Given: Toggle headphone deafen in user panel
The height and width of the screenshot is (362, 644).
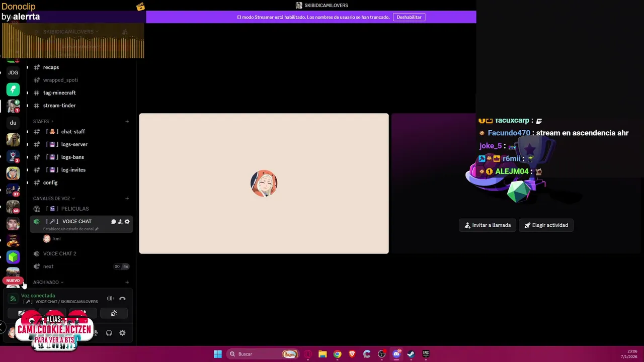Looking at the screenshot, I should (x=109, y=333).
